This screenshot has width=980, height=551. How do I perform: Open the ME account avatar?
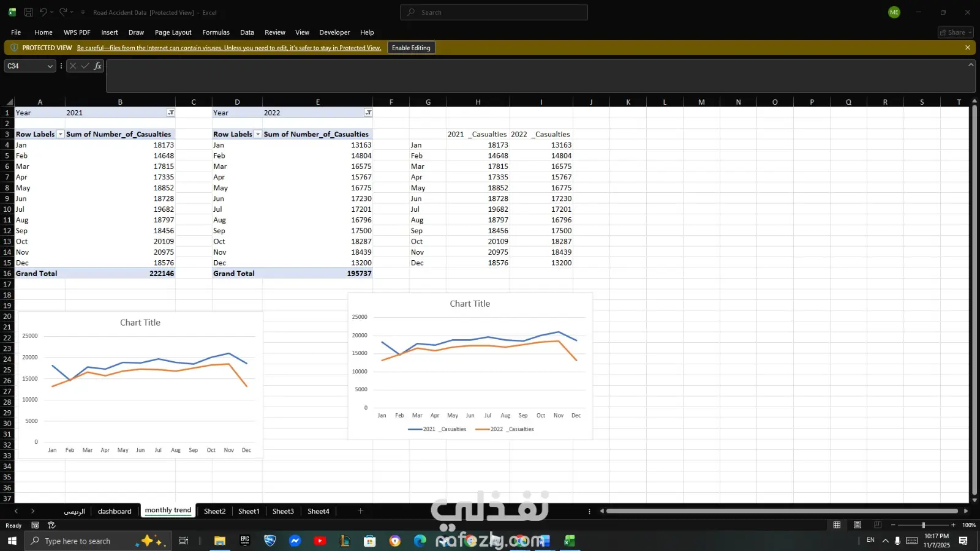894,12
